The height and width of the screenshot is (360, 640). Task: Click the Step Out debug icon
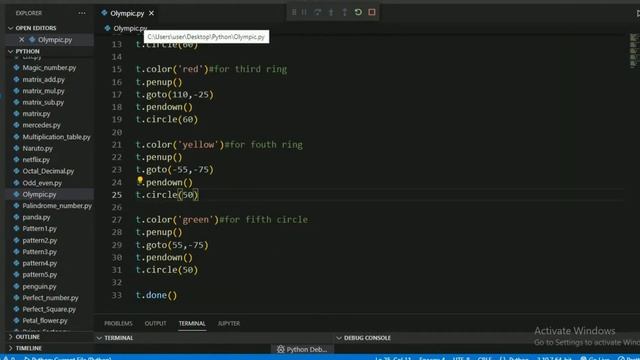pyautogui.click(x=345, y=12)
